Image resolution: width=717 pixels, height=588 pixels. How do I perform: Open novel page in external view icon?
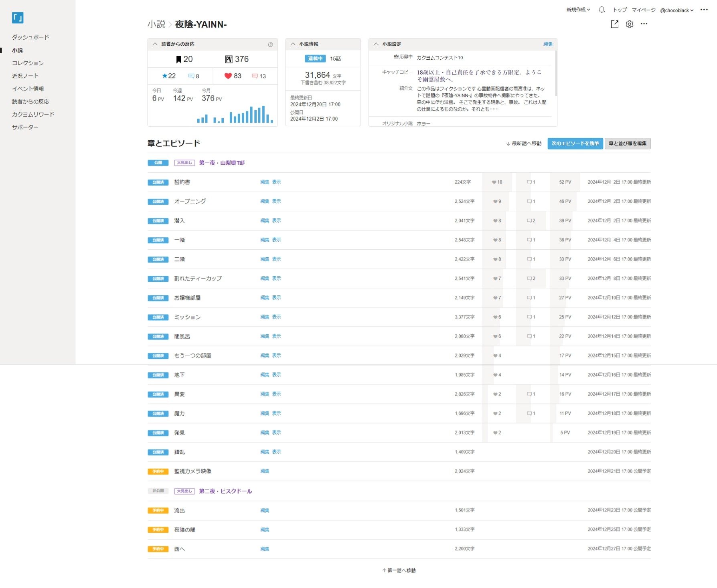614,24
